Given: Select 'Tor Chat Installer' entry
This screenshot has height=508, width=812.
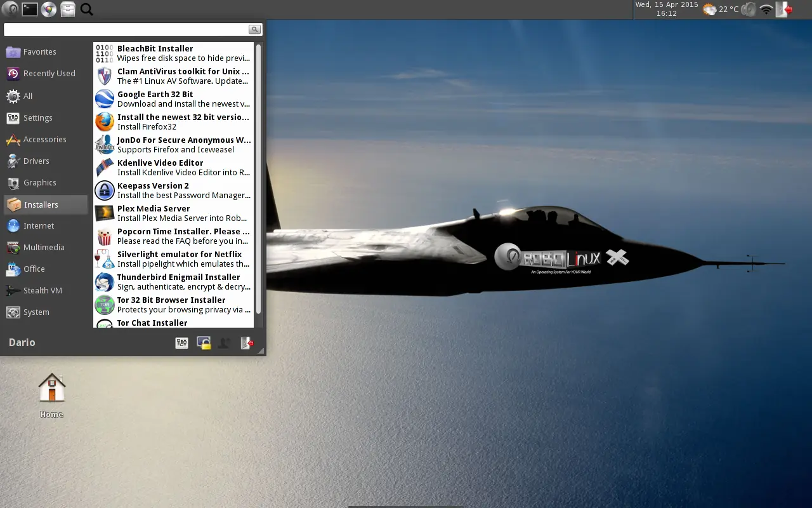Looking at the screenshot, I should [173, 323].
